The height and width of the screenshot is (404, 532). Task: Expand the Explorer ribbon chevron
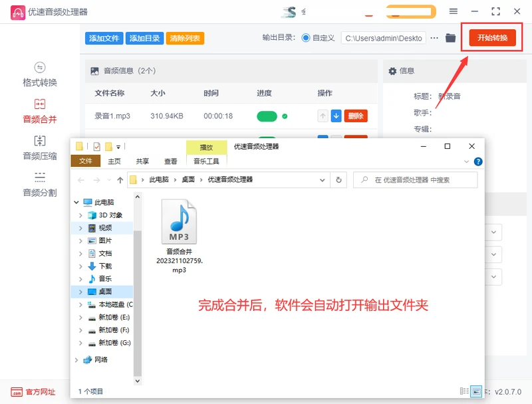[467, 161]
